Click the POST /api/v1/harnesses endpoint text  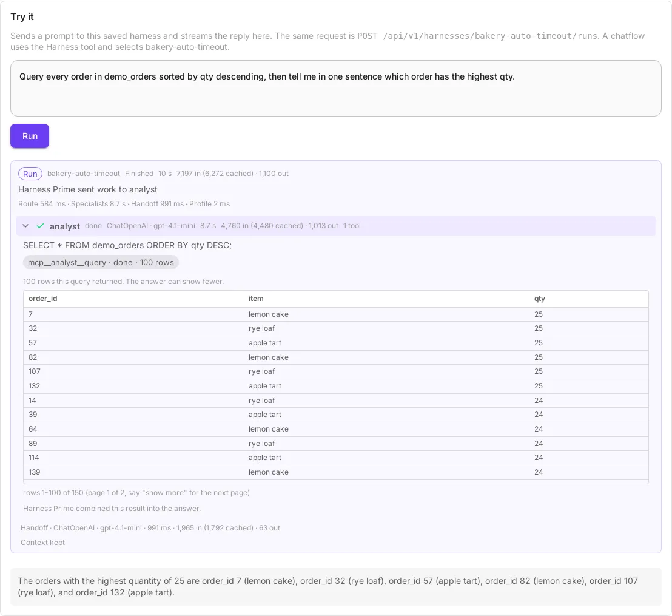click(x=477, y=36)
